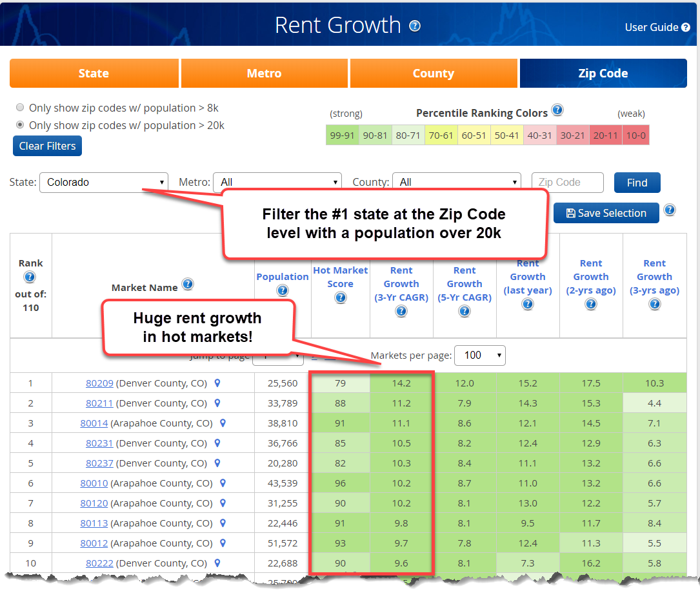Click help icon next to Percentile Ranking Colors
The image size is (700, 591).
tap(557, 110)
